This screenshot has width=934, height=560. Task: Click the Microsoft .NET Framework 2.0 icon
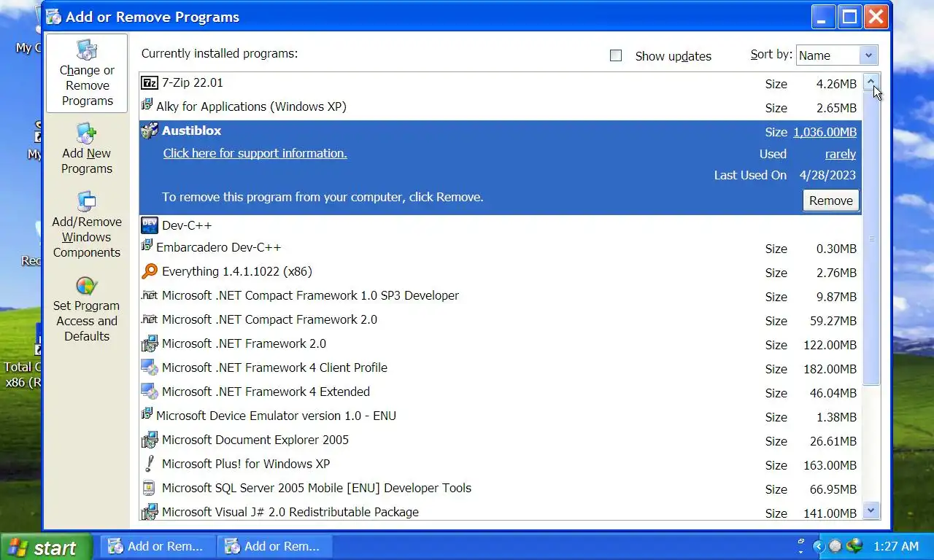tap(150, 343)
